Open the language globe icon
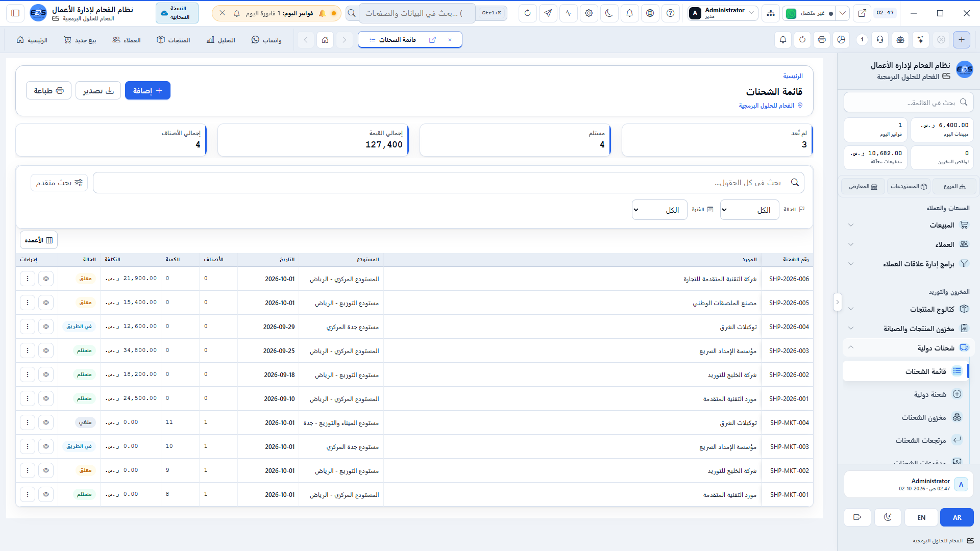The image size is (980, 551). pos(650,13)
